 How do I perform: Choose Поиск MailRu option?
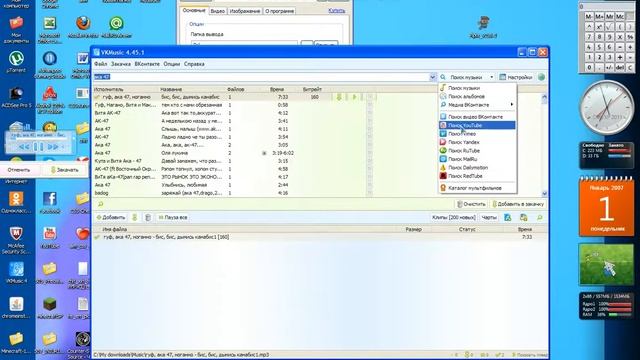(477, 159)
